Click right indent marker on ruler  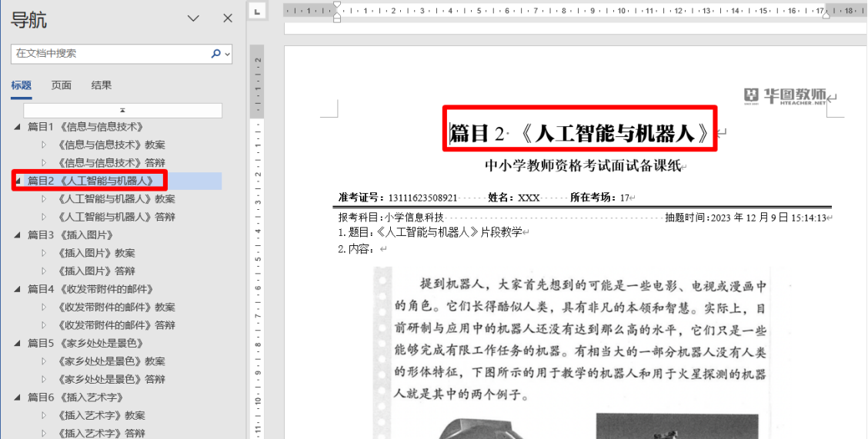pos(826,15)
